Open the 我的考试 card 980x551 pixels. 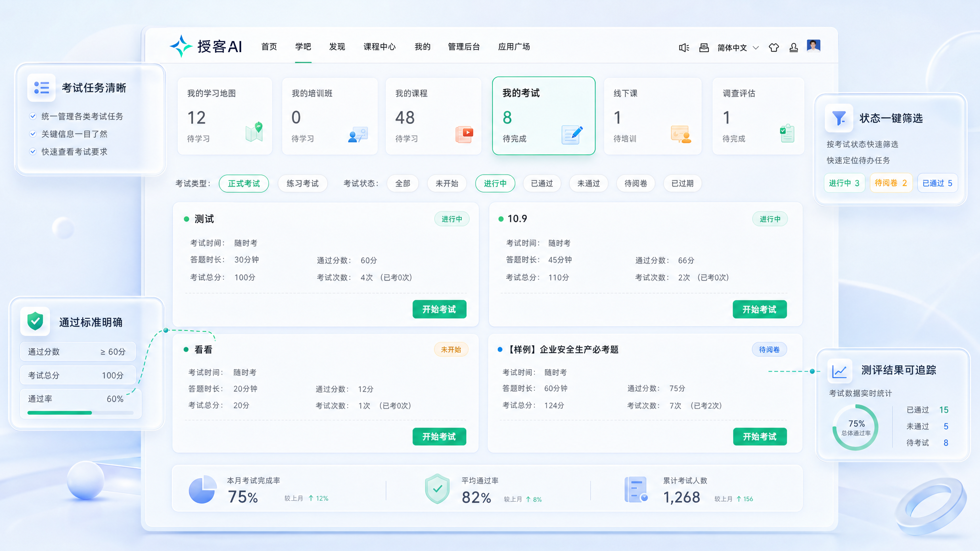(544, 116)
